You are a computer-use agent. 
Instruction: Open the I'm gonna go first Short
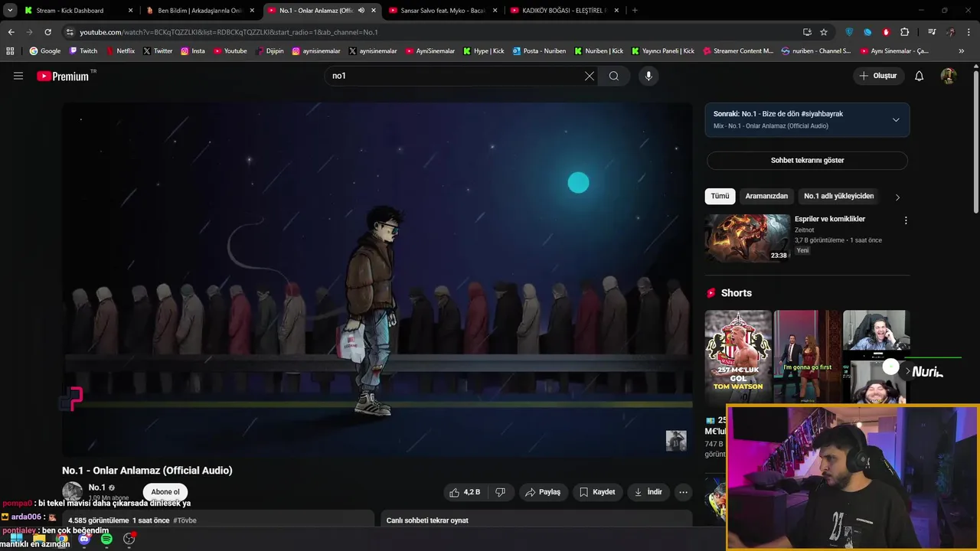(807, 356)
